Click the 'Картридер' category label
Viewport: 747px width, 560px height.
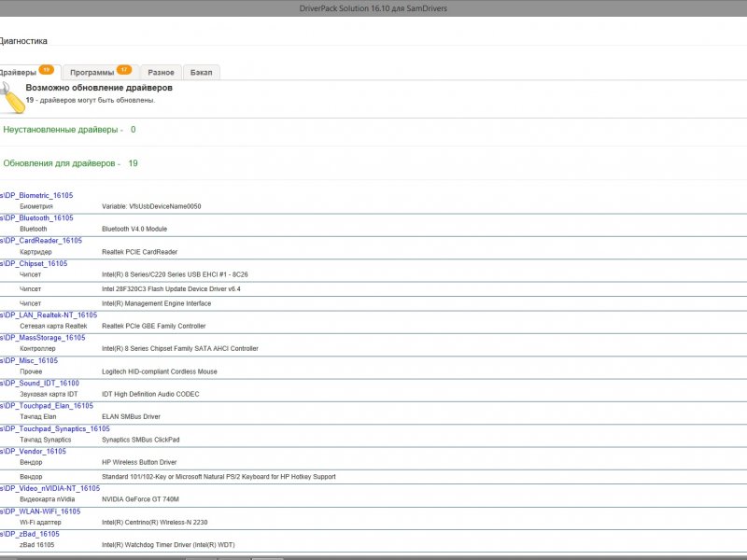tap(35, 252)
